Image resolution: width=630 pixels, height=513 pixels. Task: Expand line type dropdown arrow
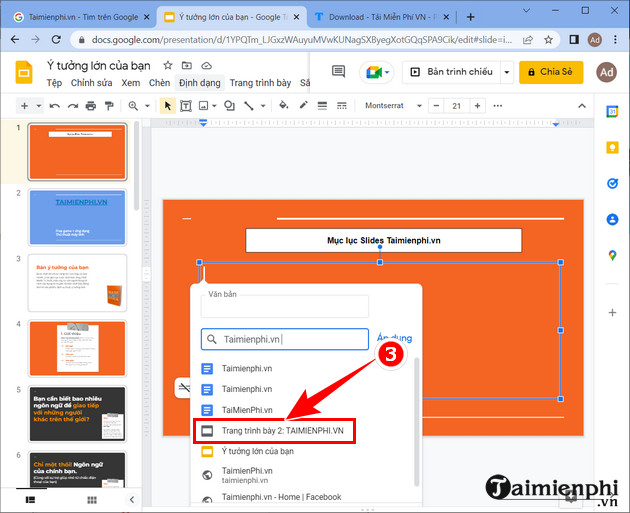pos(263,106)
